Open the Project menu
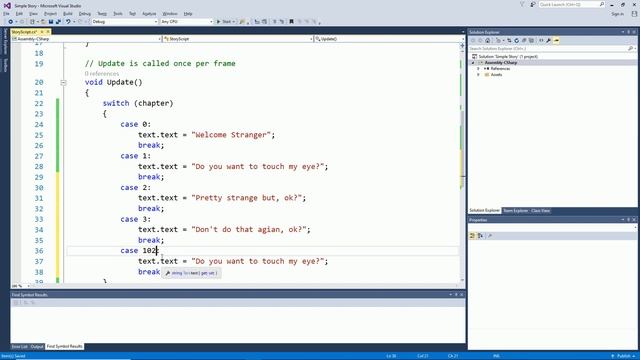Image resolution: width=640 pixels, height=360 pixels. pyautogui.click(x=50, y=13)
